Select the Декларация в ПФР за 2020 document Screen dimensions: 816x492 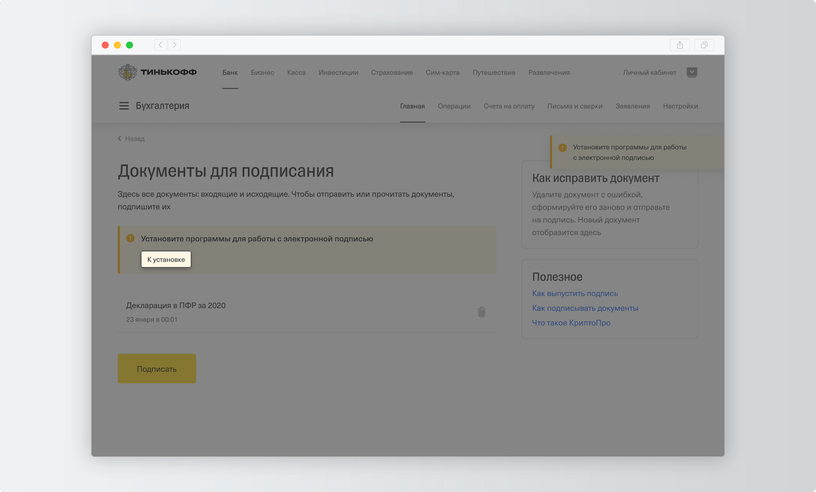pyautogui.click(x=307, y=311)
